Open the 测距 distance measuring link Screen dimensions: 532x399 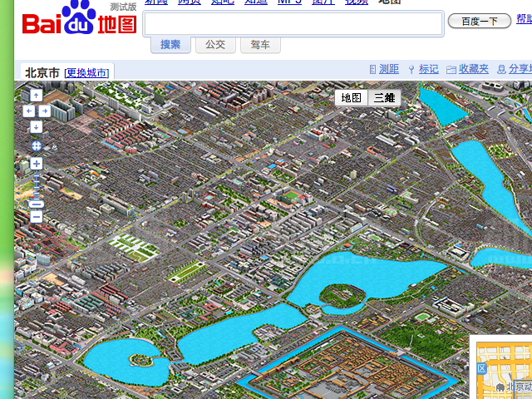coord(389,69)
